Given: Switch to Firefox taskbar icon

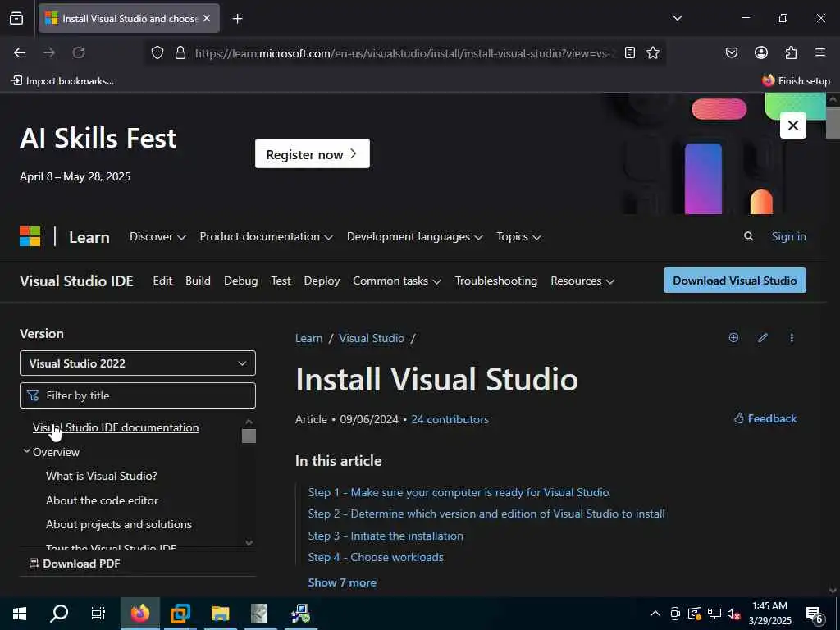Looking at the screenshot, I should [x=140, y=614].
